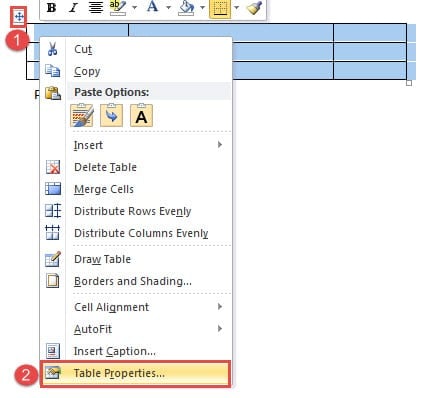Click the Merge Cells icon
435x398 pixels.
tap(53, 189)
